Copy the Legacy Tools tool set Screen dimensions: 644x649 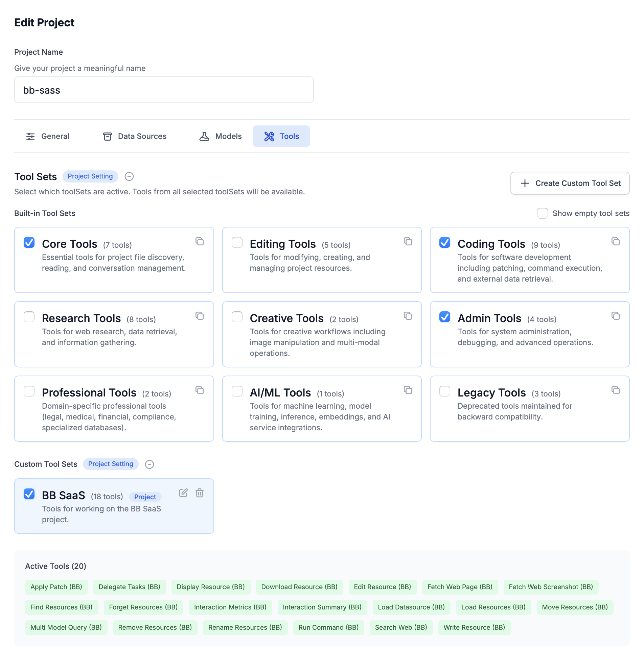coord(616,390)
